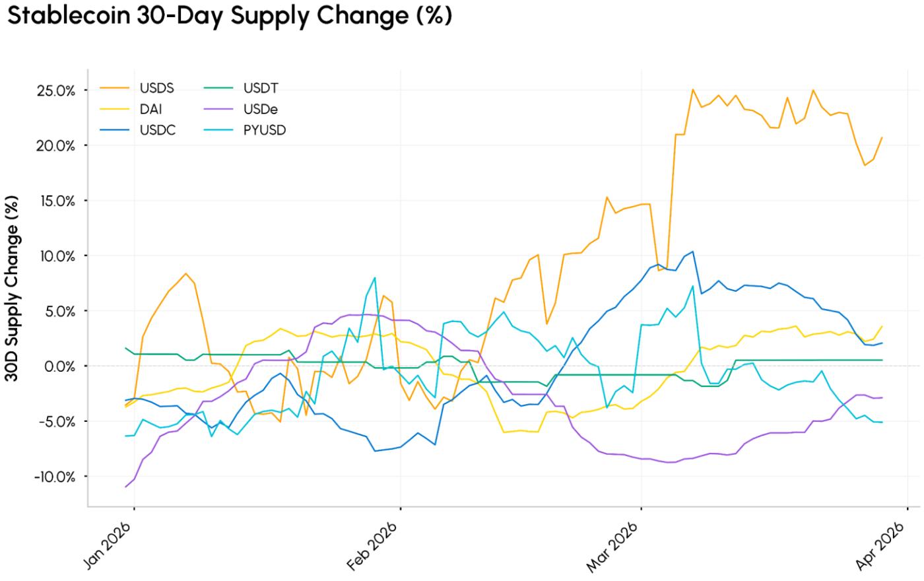Click the USDe purple legend line swatch
The width and height of the screenshot is (924, 581).
click(218, 109)
